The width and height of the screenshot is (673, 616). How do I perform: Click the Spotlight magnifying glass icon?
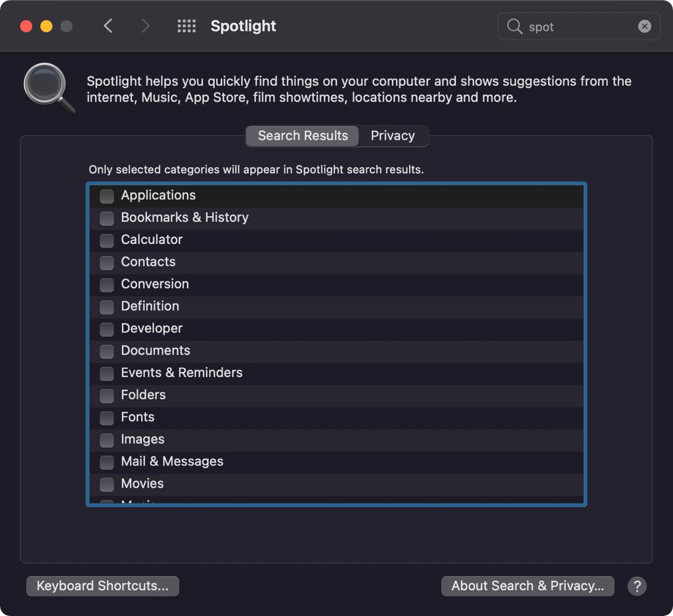[49, 88]
